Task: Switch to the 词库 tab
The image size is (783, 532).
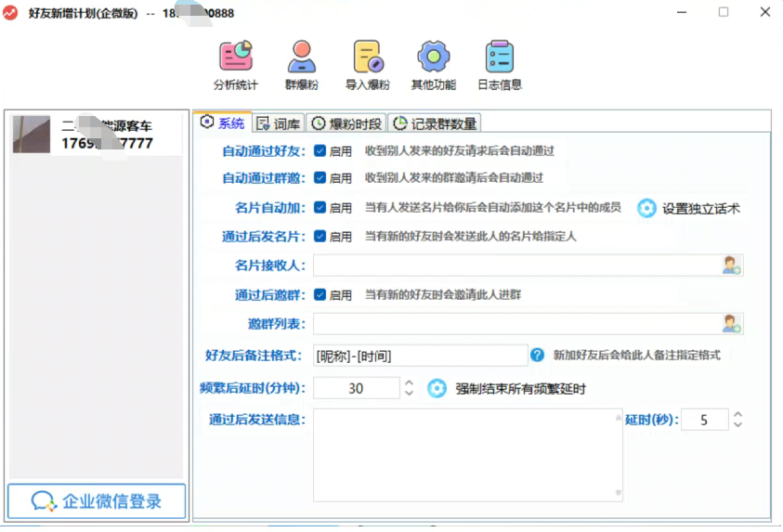Action: click(278, 123)
